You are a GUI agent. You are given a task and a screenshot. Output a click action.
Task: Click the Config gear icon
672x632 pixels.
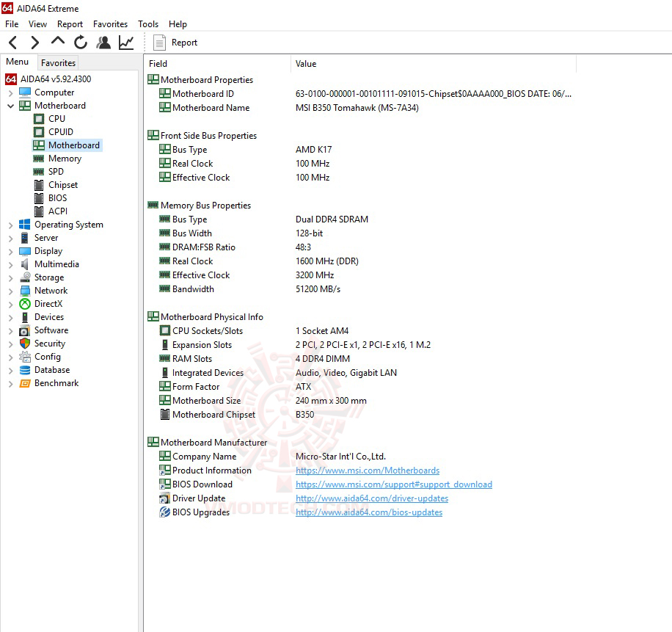(x=25, y=357)
